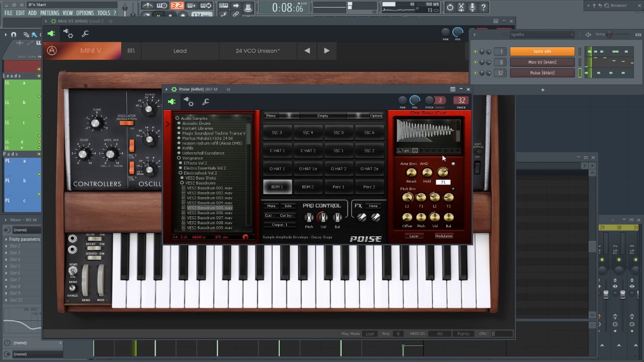Collapse the VES2 Bassdrums folder
This screenshot has height=362, width=644.
pyautogui.click(x=182, y=183)
